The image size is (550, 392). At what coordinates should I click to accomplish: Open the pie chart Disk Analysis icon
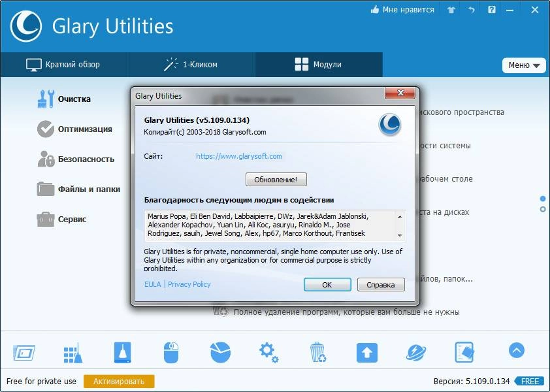[x=220, y=352]
